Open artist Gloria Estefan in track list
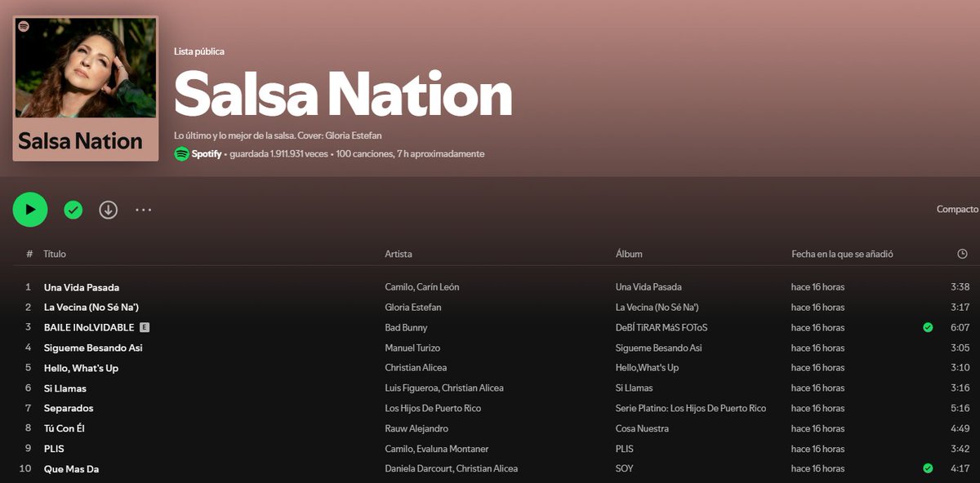 [412, 308]
